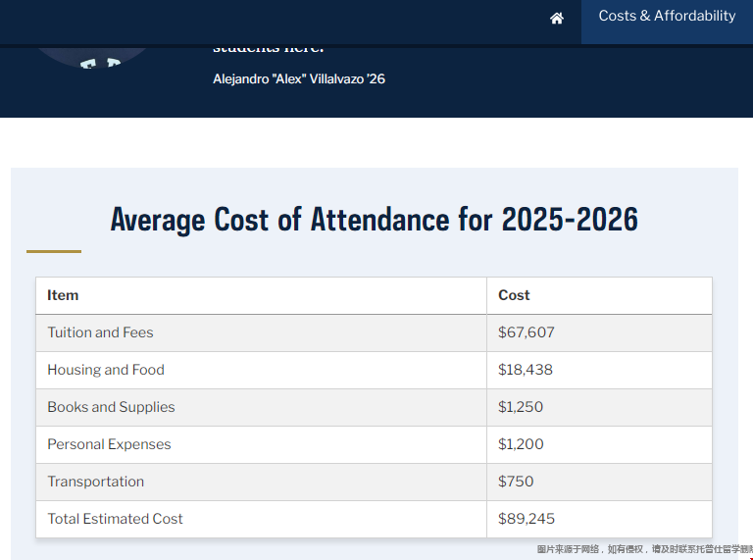
Task: Click the $67,607 tuition cost value
Action: pos(526,332)
